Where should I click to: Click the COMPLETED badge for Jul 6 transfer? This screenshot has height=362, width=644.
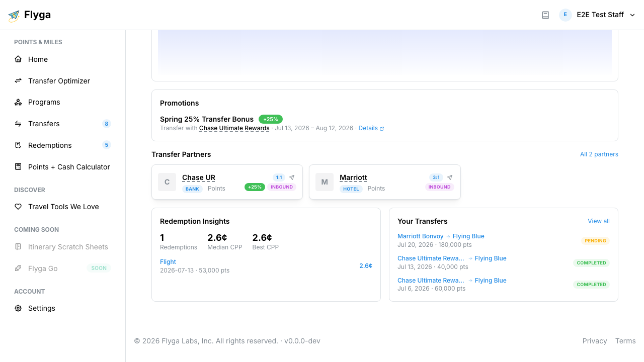click(591, 285)
